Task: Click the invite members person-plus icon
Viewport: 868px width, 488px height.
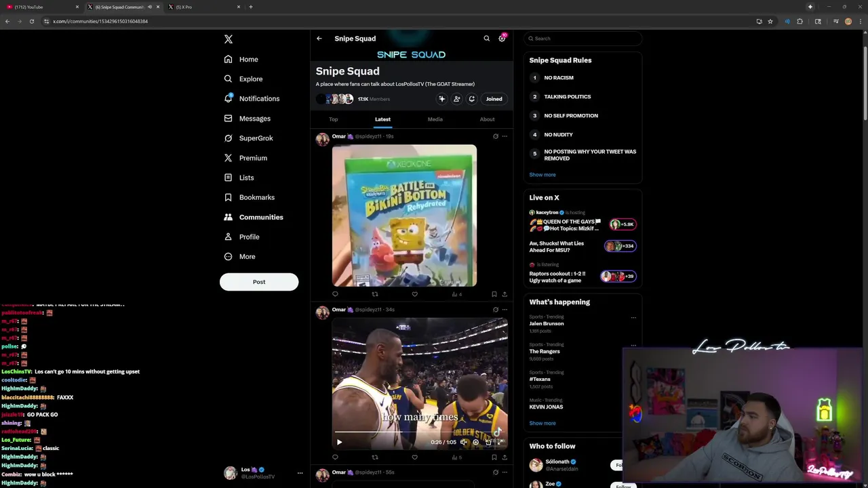Action: tap(456, 99)
